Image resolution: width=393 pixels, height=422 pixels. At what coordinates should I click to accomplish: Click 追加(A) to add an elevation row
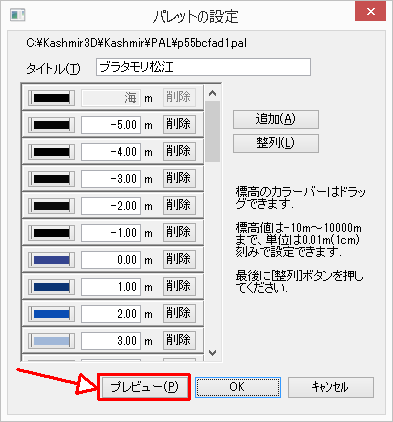point(276,119)
